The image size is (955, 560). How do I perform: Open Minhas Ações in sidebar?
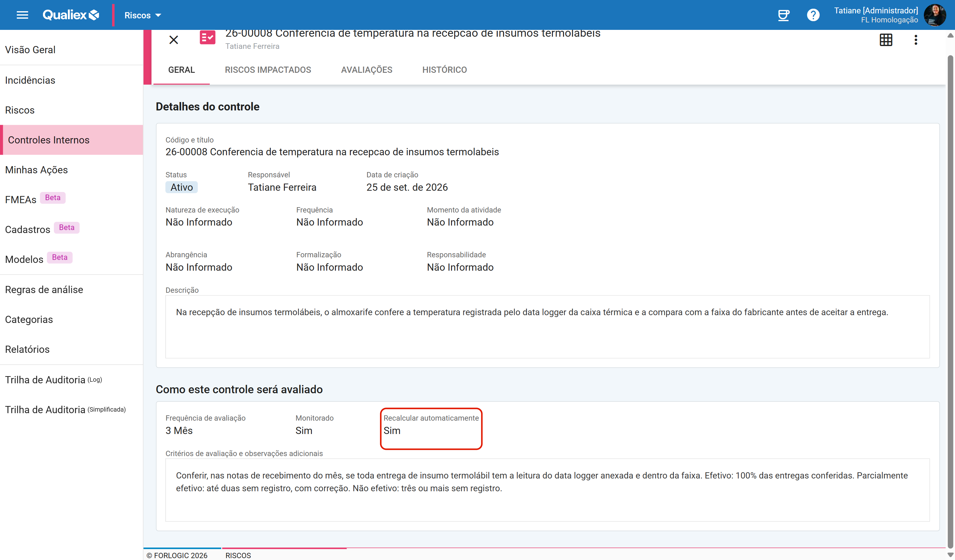point(72,170)
